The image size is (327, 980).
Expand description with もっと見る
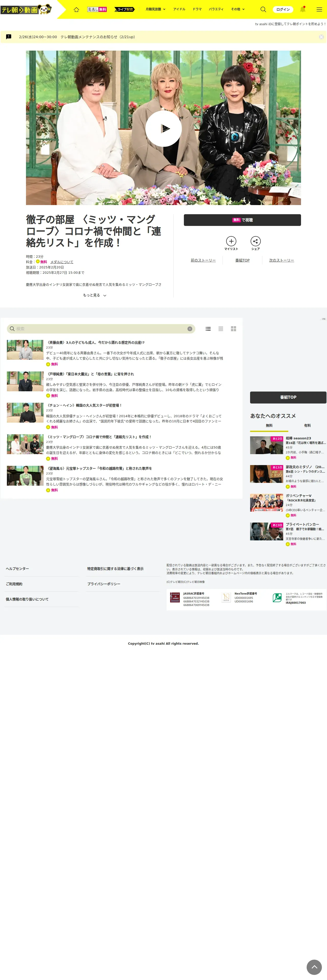pos(94,295)
